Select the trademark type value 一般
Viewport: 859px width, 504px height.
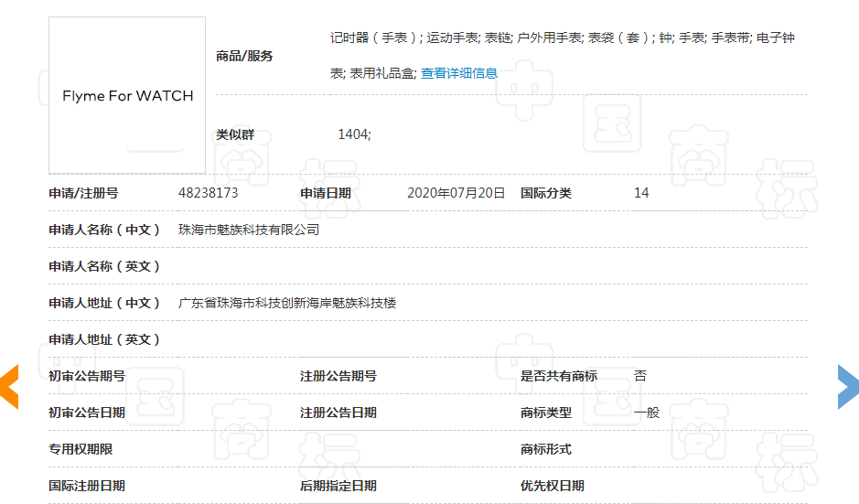click(x=647, y=413)
